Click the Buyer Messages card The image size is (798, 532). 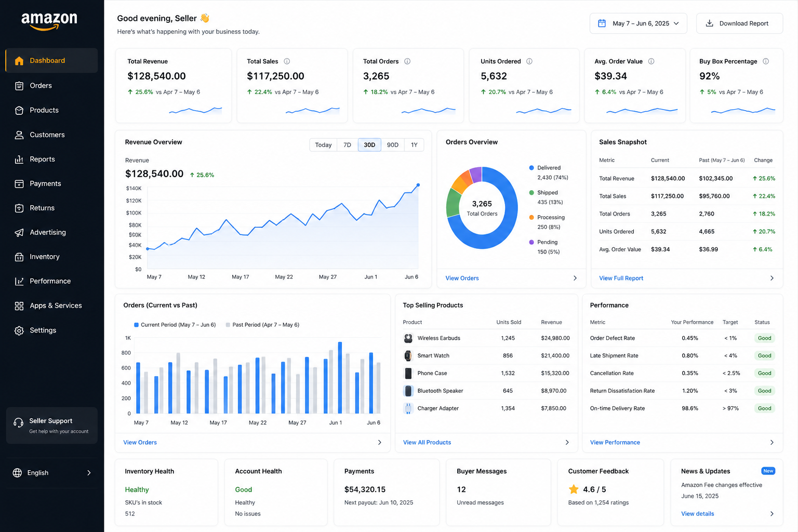click(498, 493)
